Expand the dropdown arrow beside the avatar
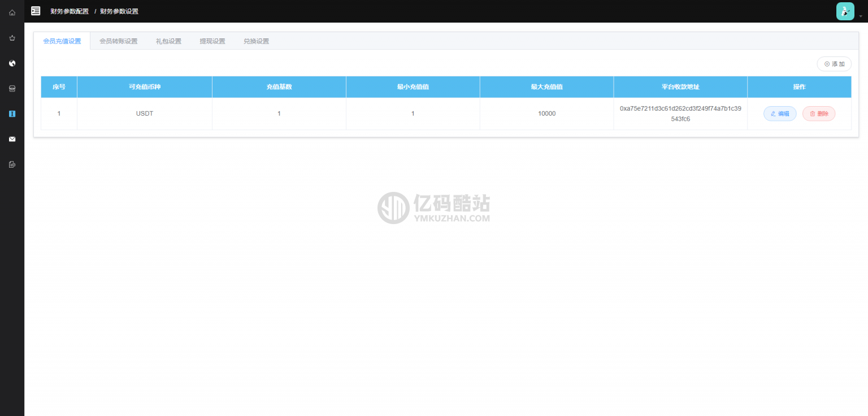868x416 pixels. (861, 16)
